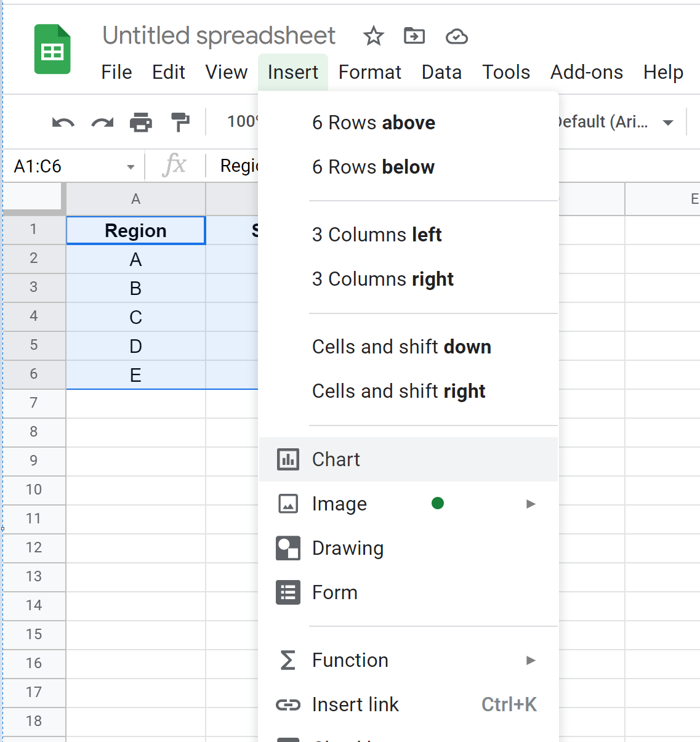Open the Move to folder icon
This screenshot has width=700, height=742.
414,36
